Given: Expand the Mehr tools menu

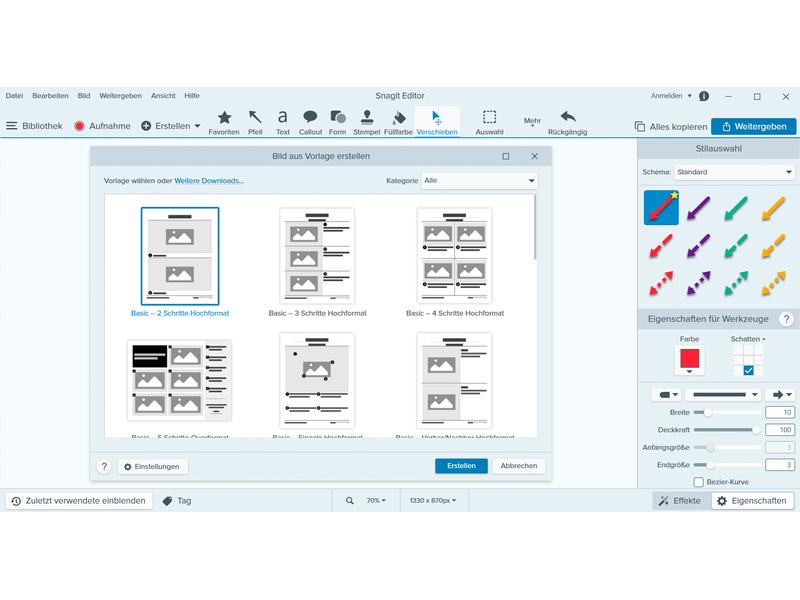Looking at the screenshot, I should [x=532, y=122].
